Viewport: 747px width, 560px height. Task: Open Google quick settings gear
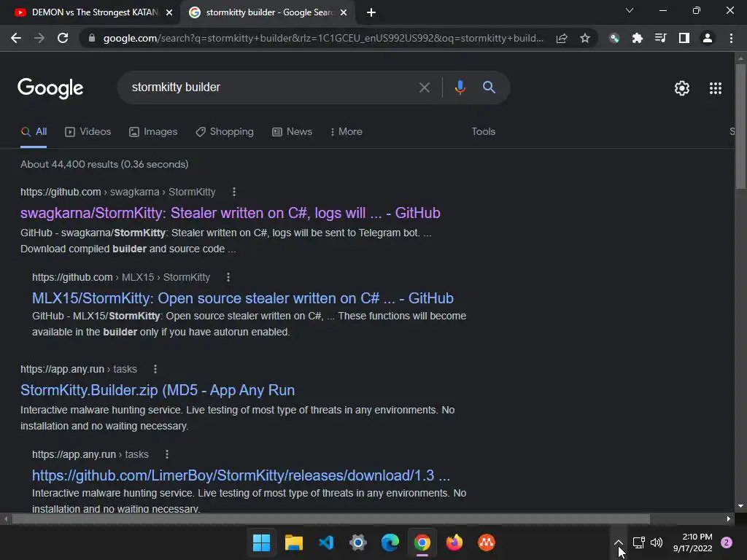(x=682, y=88)
